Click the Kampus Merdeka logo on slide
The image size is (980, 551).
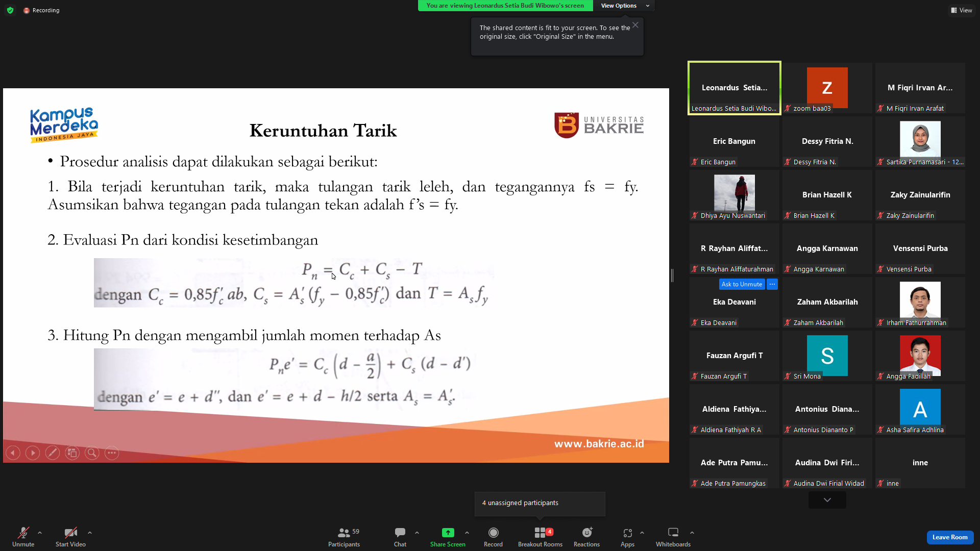click(x=64, y=124)
